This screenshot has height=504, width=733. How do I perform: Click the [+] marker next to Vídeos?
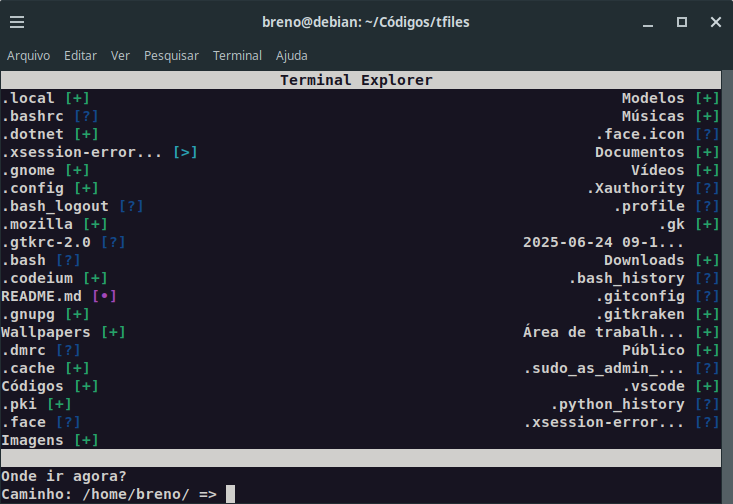point(707,170)
